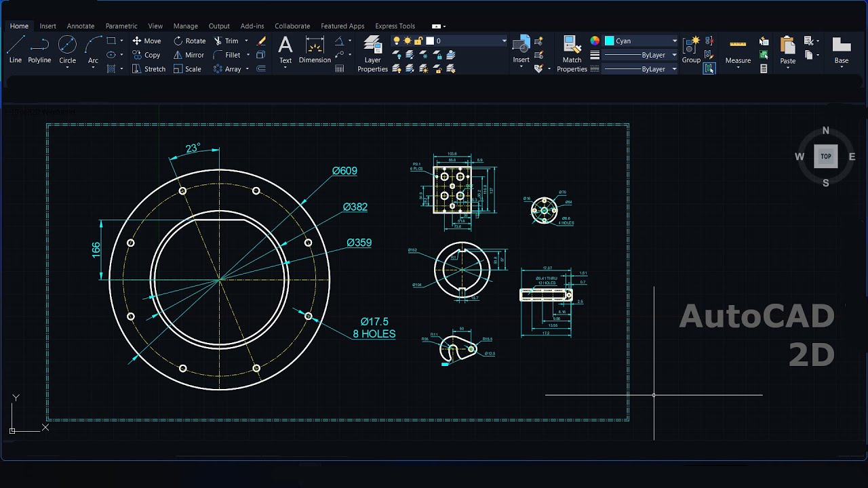The height and width of the screenshot is (488, 868).
Task: Switch to the Insert ribbon tab
Action: [48, 26]
